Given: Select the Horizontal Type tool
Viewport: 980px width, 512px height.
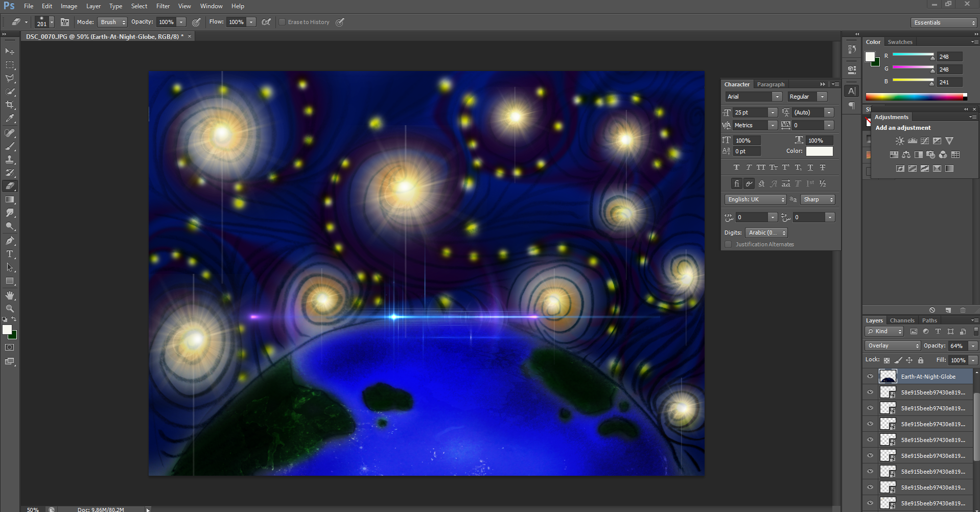Looking at the screenshot, I should pos(10,254).
